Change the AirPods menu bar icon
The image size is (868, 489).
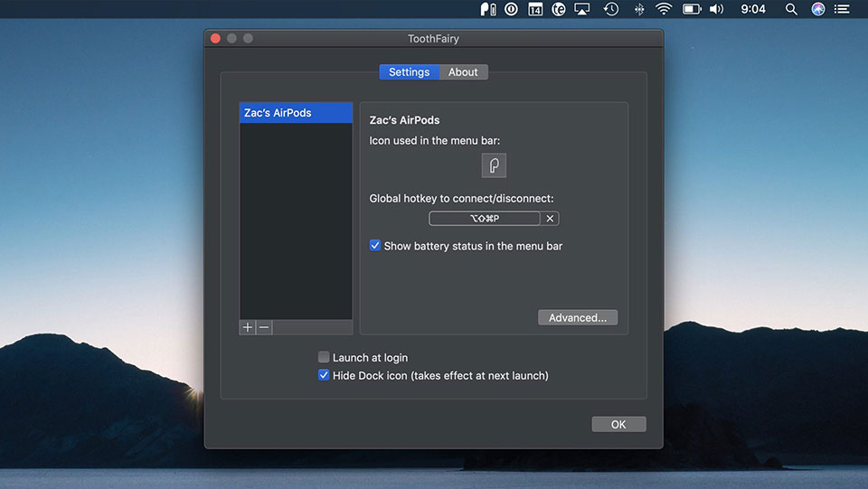click(494, 165)
